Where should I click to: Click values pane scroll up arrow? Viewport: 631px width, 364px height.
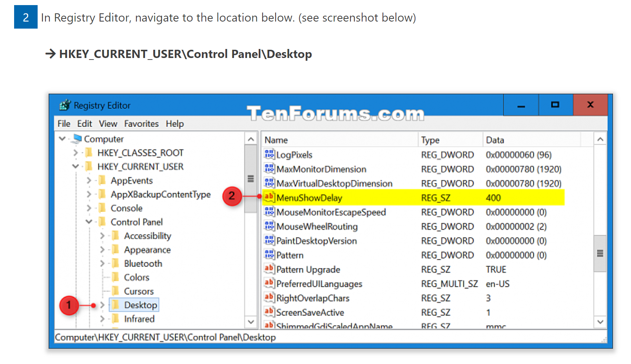[x=600, y=139]
